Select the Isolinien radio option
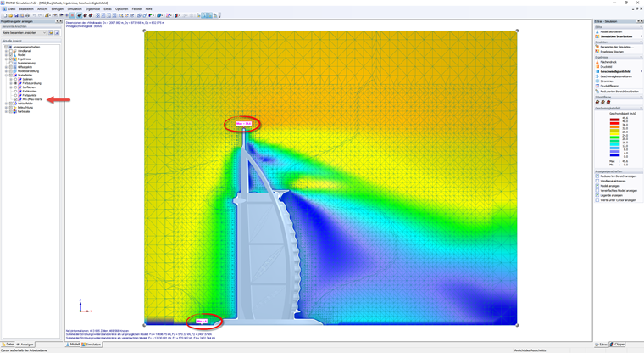Screen dimensions: 644x353 (x=15, y=79)
